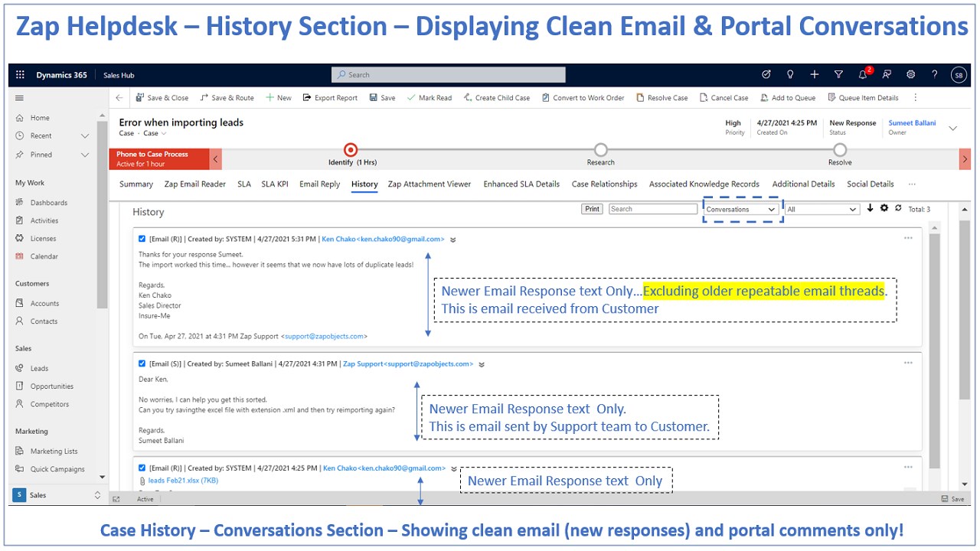Click Cancel Case command
The height and width of the screenshot is (551, 980).
pyautogui.click(x=724, y=98)
